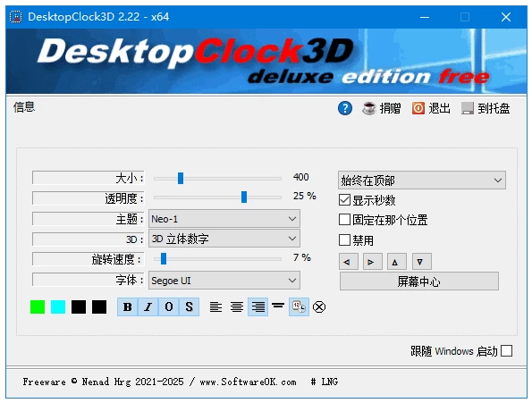Toggle the Outline (O) style button

pos(169,307)
